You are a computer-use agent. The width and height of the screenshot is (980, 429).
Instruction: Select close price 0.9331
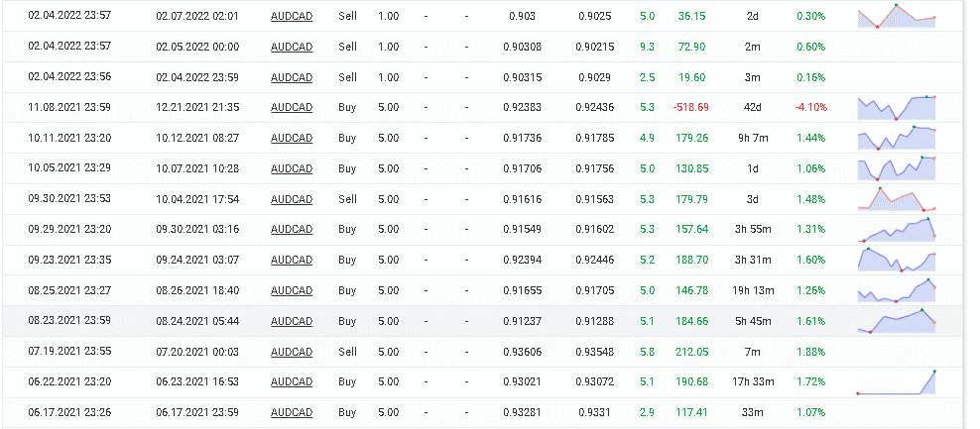[x=595, y=412]
